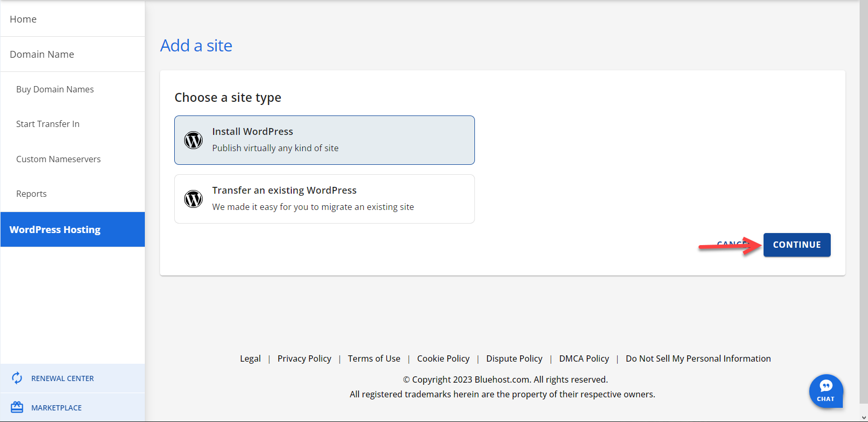Click the Copyright 2023 Bluehost.com text
868x422 pixels.
505,379
